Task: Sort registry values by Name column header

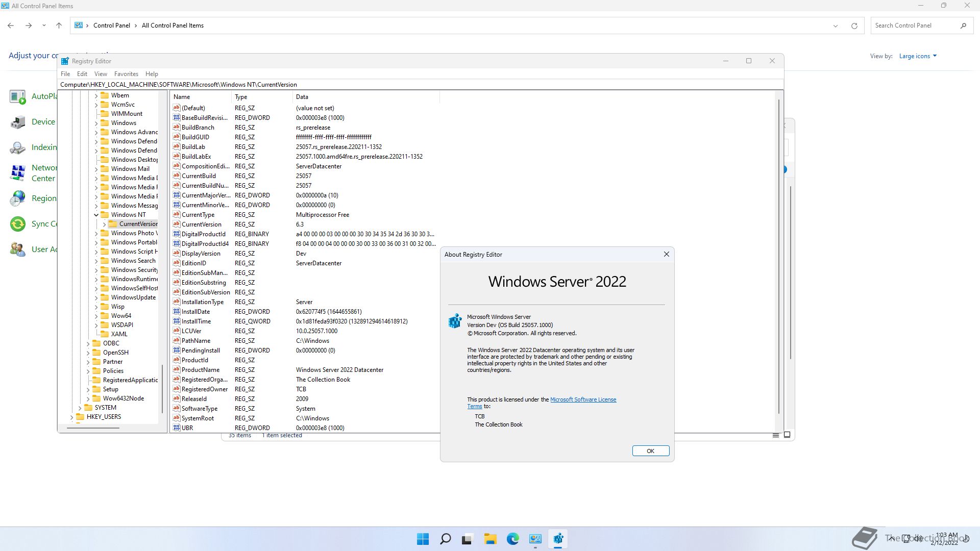Action: pyautogui.click(x=201, y=97)
